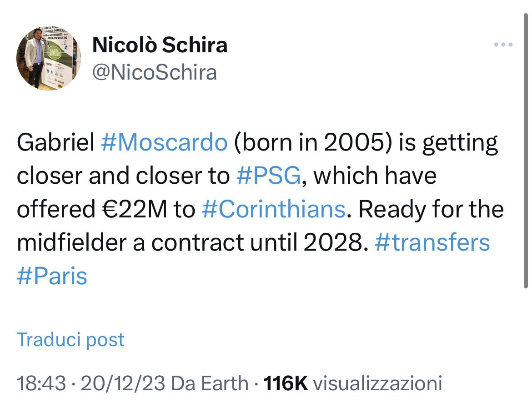
Task: Select the #Paris hashtag
Action: pyautogui.click(x=52, y=276)
